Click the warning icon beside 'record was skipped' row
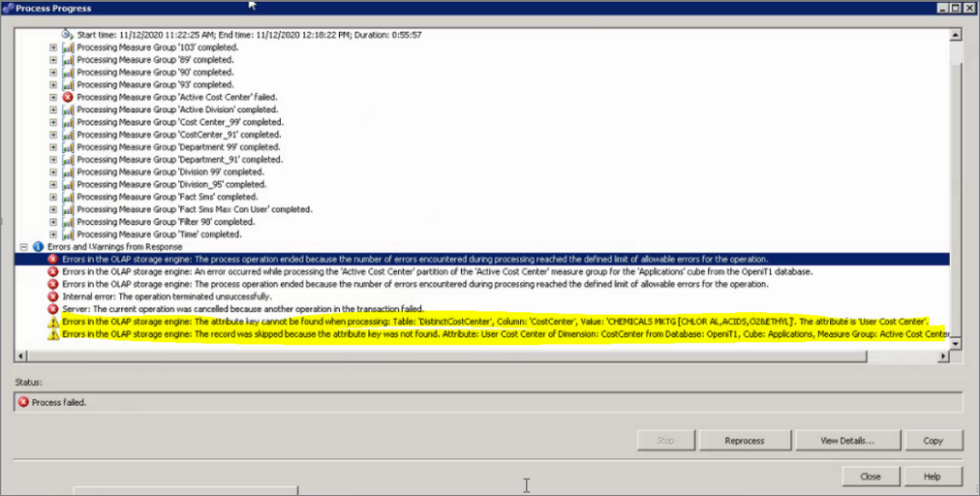This screenshot has width=980, height=496. [53, 334]
